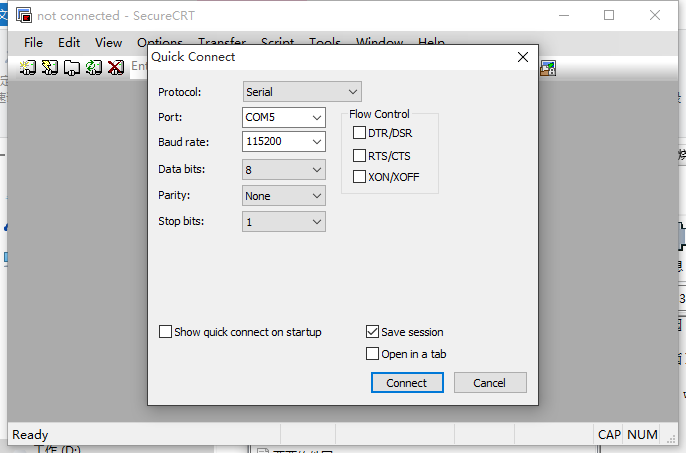Click the Disconnect red X toolbar icon
This screenshot has width=686, height=453.
(x=116, y=67)
